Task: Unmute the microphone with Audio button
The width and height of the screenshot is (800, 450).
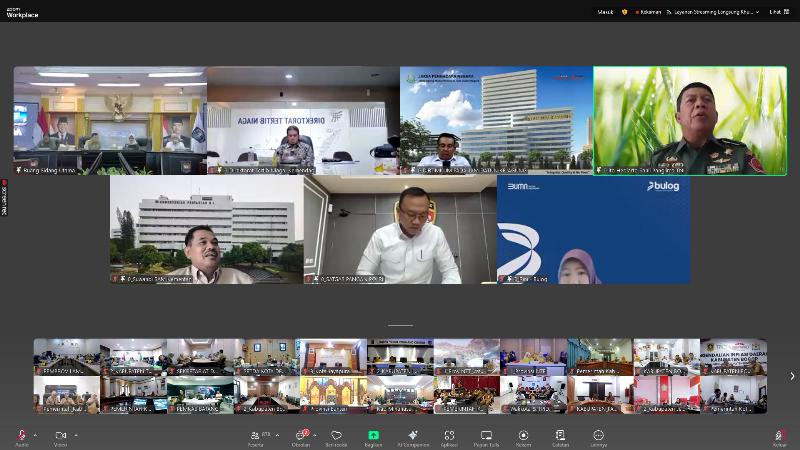Action: coord(21,436)
